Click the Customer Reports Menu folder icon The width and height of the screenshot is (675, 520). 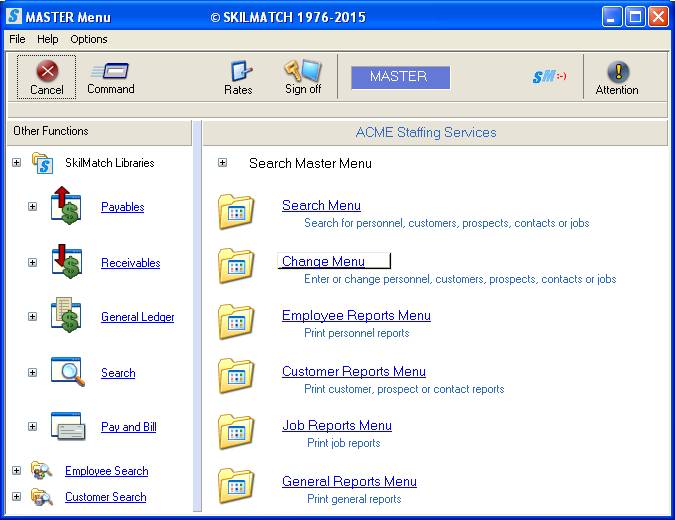coord(236,376)
